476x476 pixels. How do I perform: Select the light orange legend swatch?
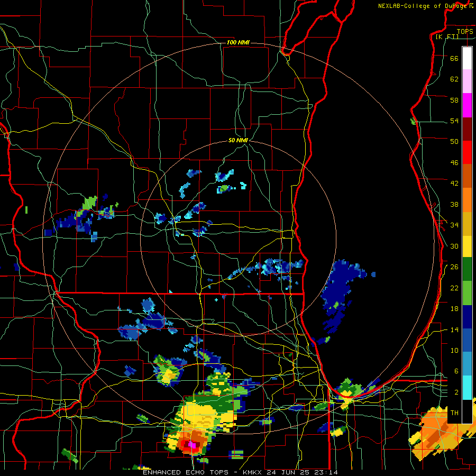pos(467,200)
